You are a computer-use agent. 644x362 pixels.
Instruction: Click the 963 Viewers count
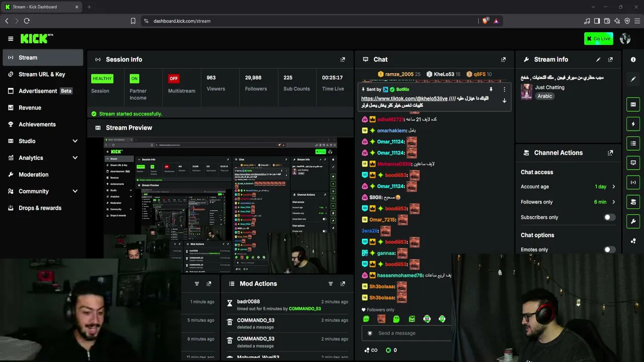(x=211, y=78)
